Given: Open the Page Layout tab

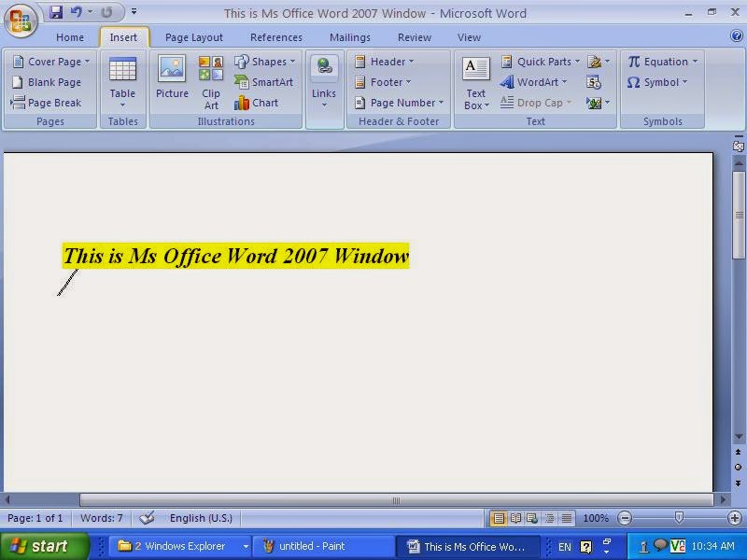Looking at the screenshot, I should coord(194,37).
